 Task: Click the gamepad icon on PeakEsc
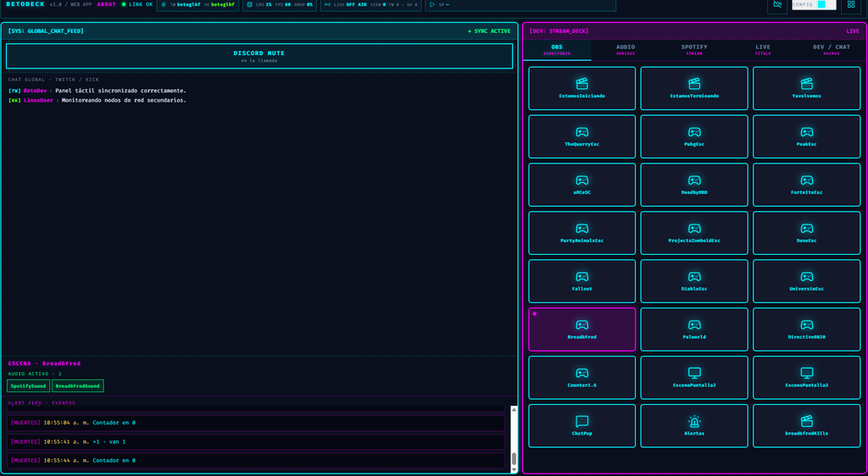click(807, 132)
